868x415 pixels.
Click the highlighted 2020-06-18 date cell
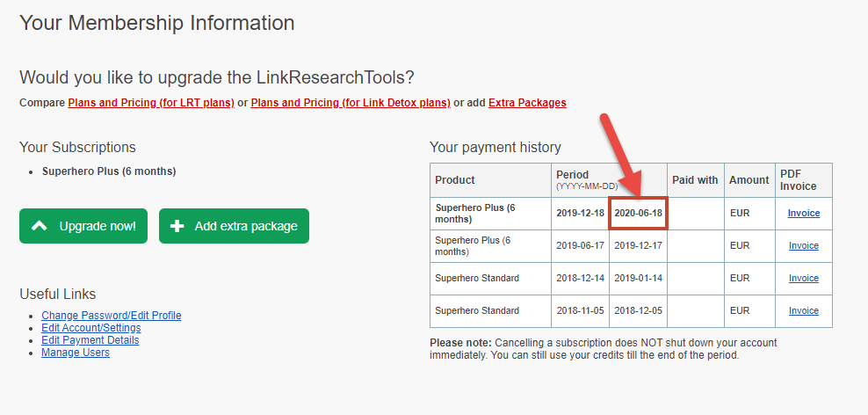(639, 213)
